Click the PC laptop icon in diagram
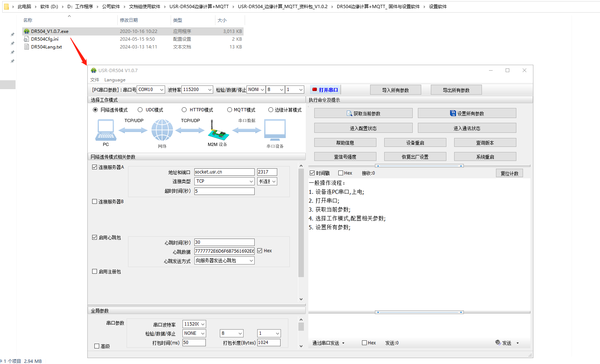Screen dimensions: 600x364 (106, 130)
